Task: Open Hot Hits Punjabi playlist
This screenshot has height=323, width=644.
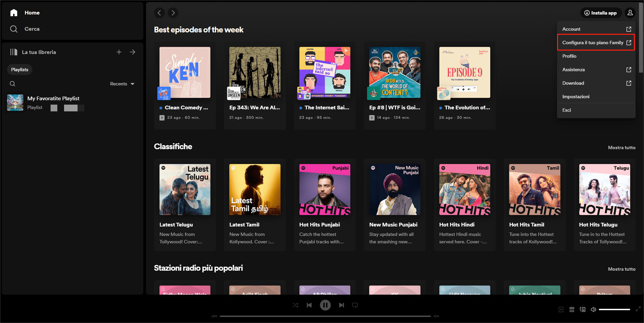Action: tap(325, 205)
